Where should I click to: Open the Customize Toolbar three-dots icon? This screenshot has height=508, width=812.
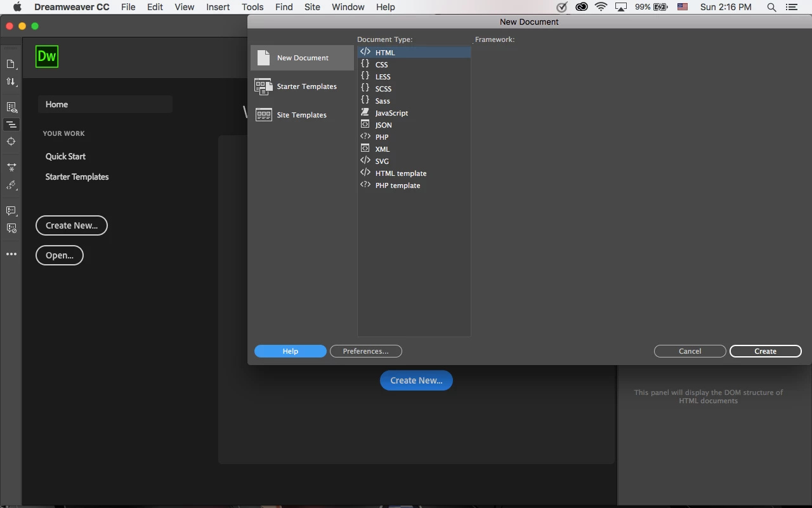click(11, 254)
